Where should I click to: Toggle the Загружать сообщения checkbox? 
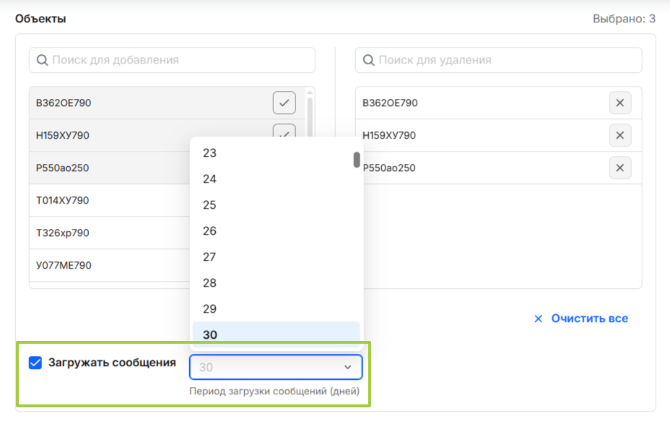tap(36, 363)
